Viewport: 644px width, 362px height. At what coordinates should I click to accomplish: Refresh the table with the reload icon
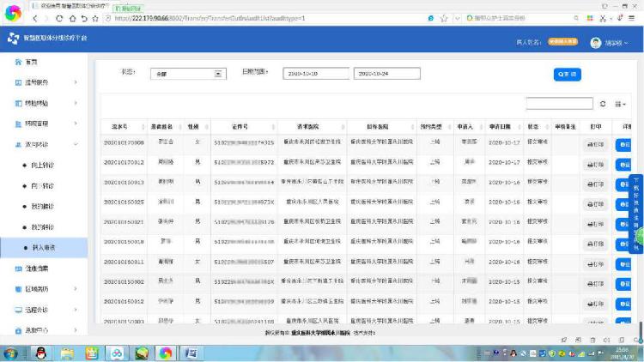click(x=603, y=104)
